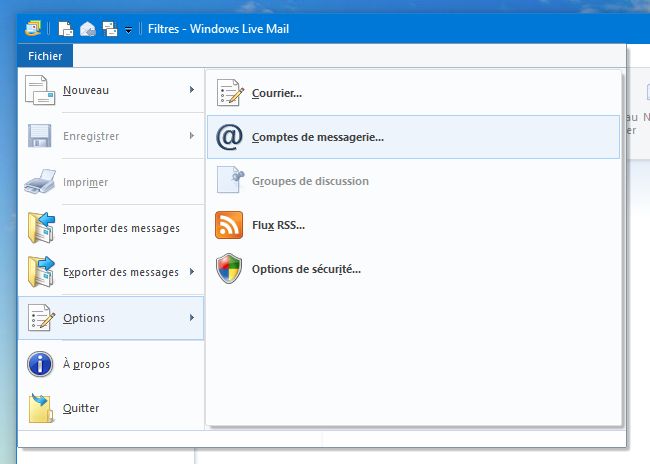Open the À propos menu item
The image size is (650, 464).
coord(86,364)
